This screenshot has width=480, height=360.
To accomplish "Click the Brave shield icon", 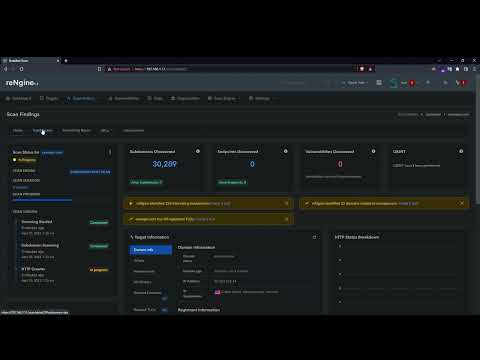I will click(x=362, y=69).
